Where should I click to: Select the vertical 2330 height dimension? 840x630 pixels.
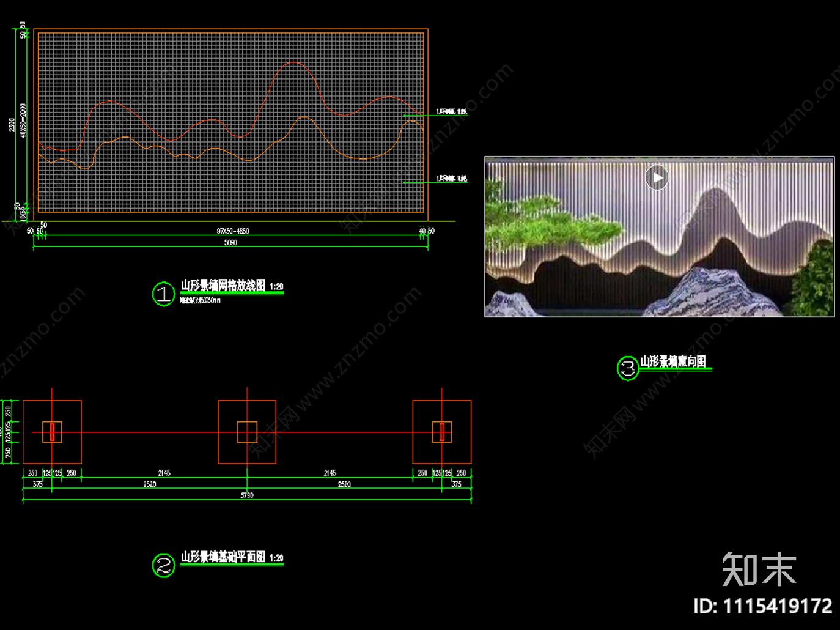pos(12,125)
